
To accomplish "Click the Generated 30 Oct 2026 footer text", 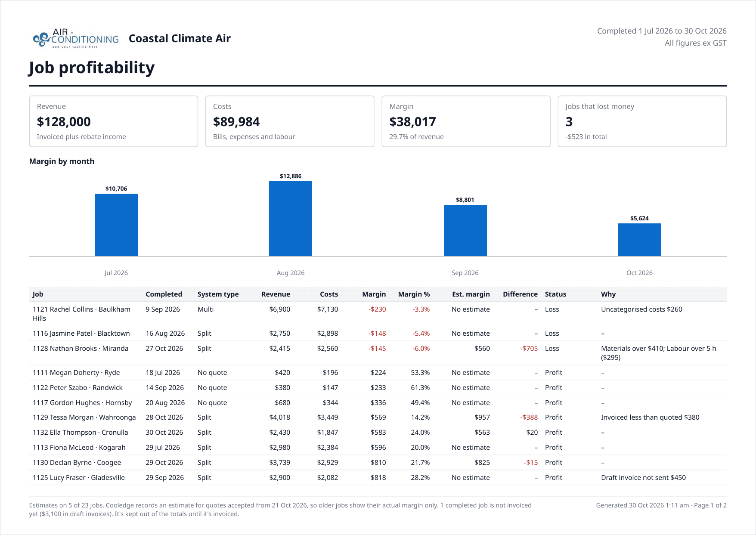I will point(661,505).
